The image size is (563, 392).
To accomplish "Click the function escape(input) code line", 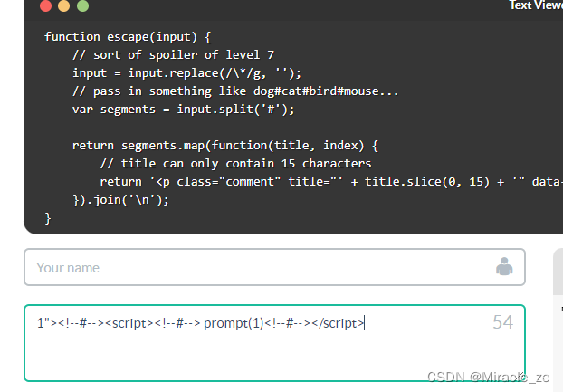I will click(x=127, y=37).
